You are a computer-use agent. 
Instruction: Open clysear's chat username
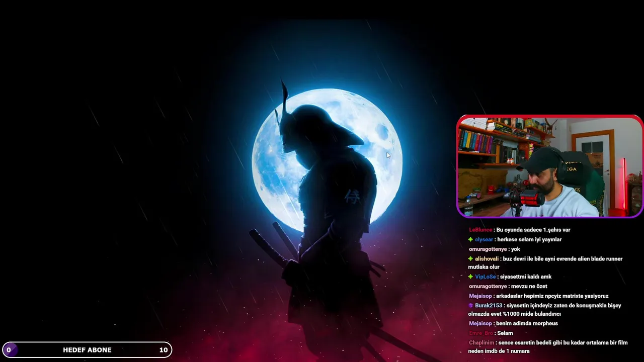[x=484, y=239]
